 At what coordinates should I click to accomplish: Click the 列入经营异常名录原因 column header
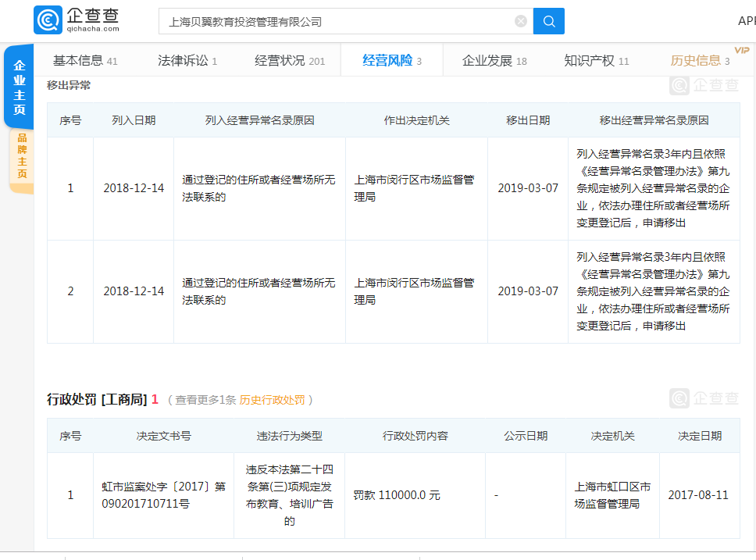(259, 120)
